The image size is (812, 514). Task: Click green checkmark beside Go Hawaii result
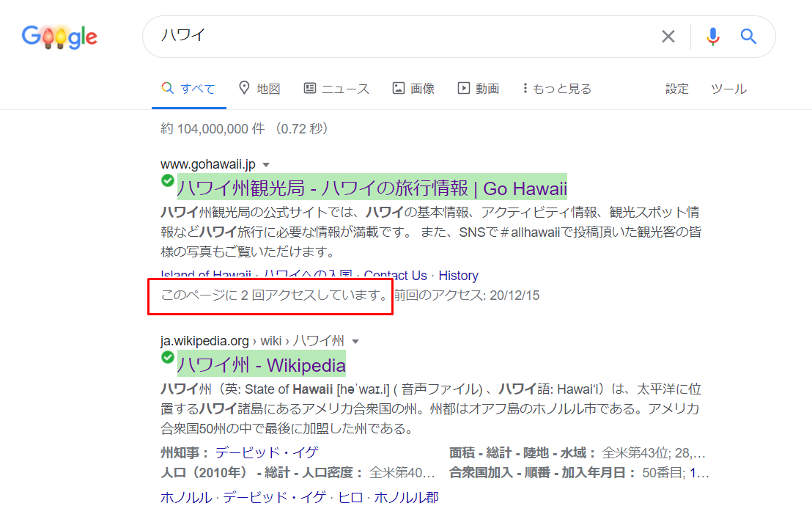tap(167, 180)
